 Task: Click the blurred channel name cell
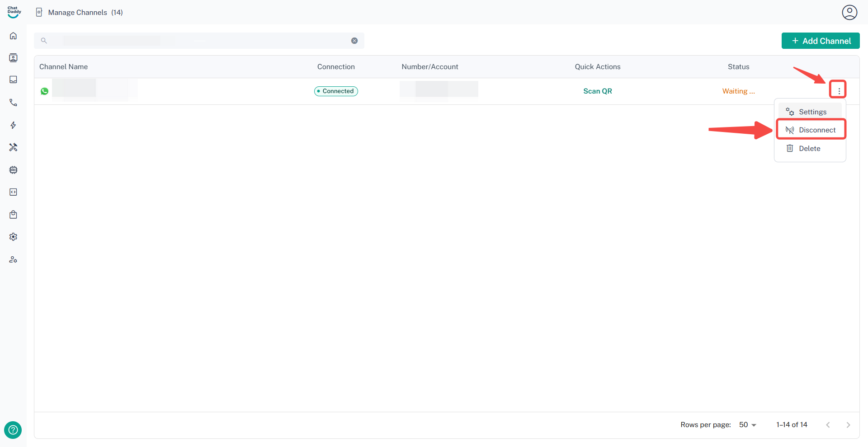click(95, 89)
